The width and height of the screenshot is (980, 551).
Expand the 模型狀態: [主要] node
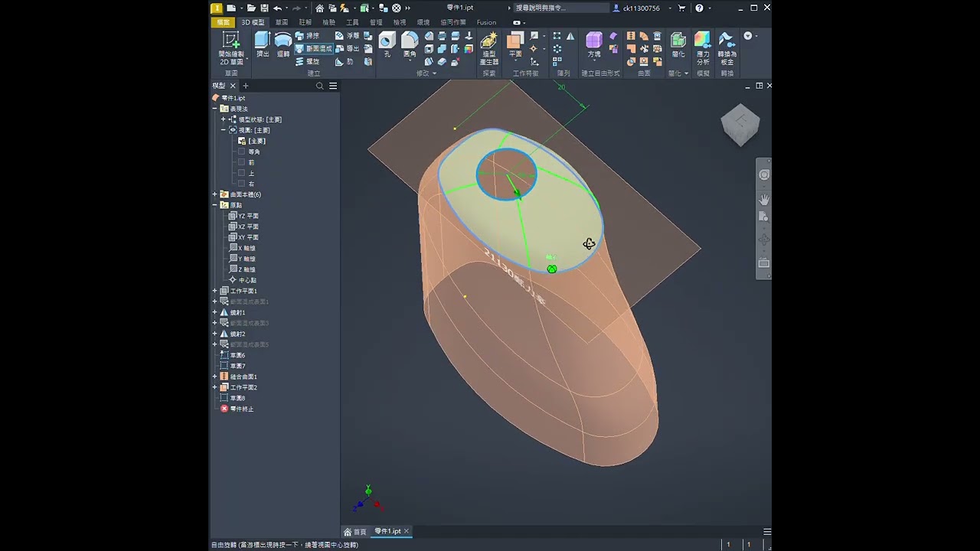click(224, 119)
